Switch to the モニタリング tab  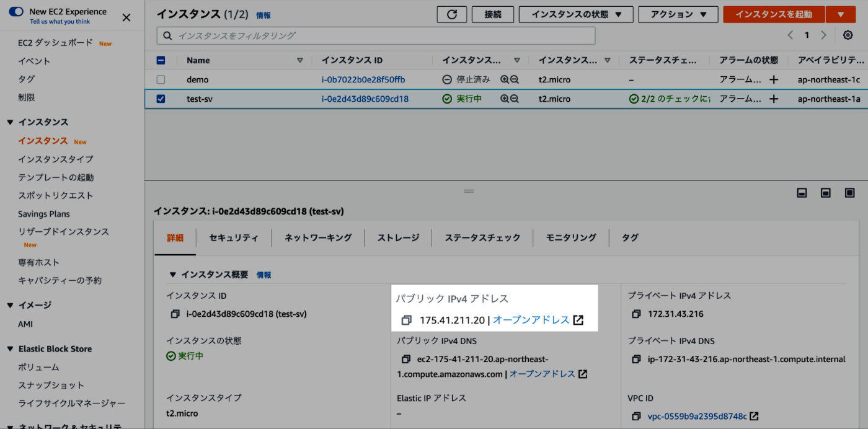pos(571,237)
